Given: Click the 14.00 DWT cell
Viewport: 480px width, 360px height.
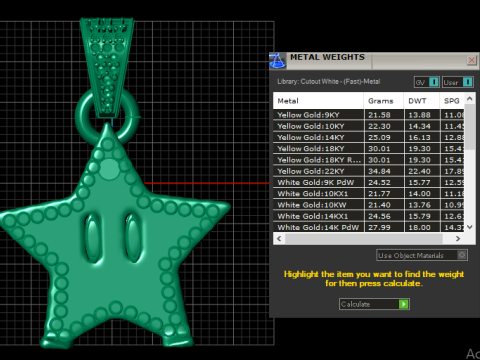Looking at the screenshot, I should pyautogui.click(x=422, y=194).
